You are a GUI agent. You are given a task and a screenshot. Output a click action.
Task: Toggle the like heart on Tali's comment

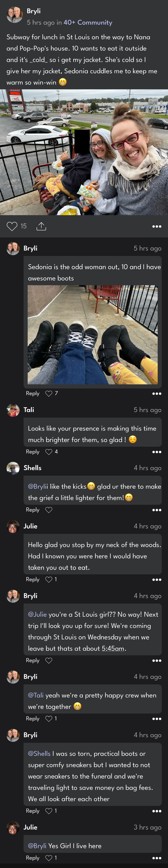49,452
